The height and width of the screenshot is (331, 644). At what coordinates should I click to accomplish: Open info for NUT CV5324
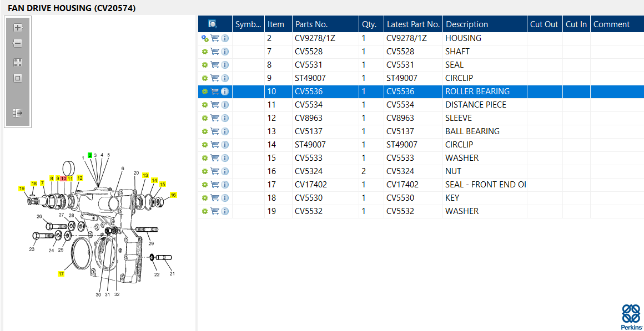click(225, 171)
